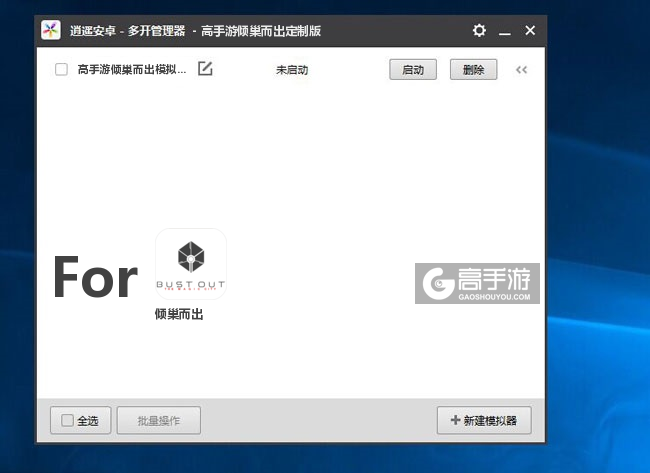The height and width of the screenshot is (473, 650).
Task: Select the emulator name 高手游倾巢而出模拟...
Action: coord(132,69)
